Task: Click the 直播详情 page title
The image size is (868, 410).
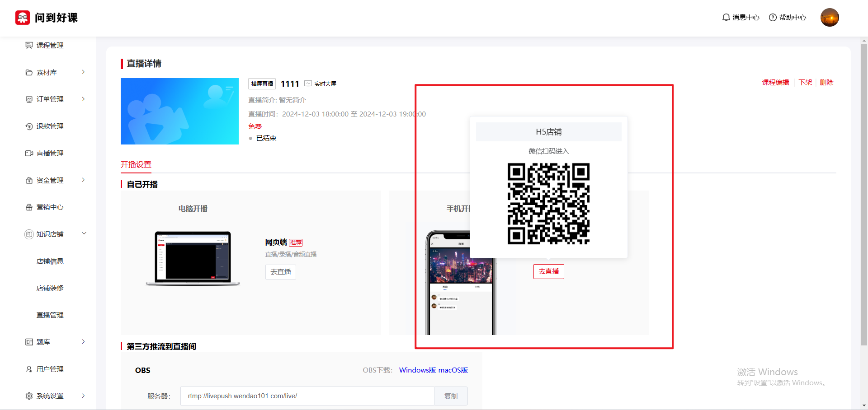Action: point(144,64)
